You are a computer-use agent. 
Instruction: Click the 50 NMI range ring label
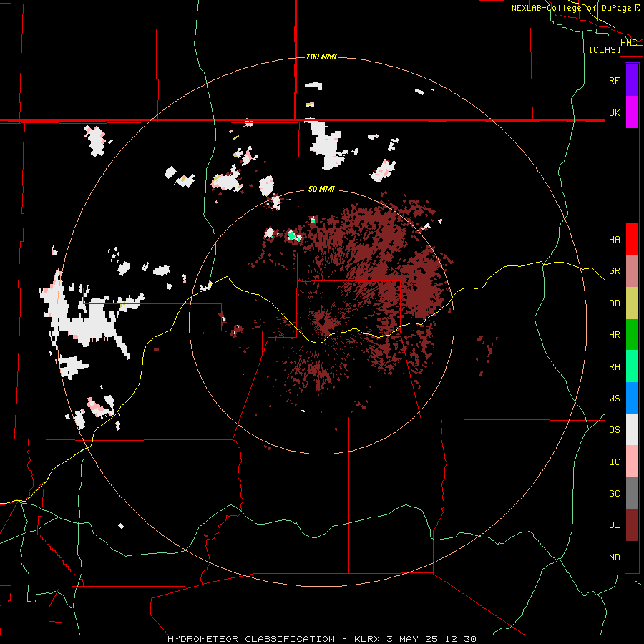click(321, 189)
